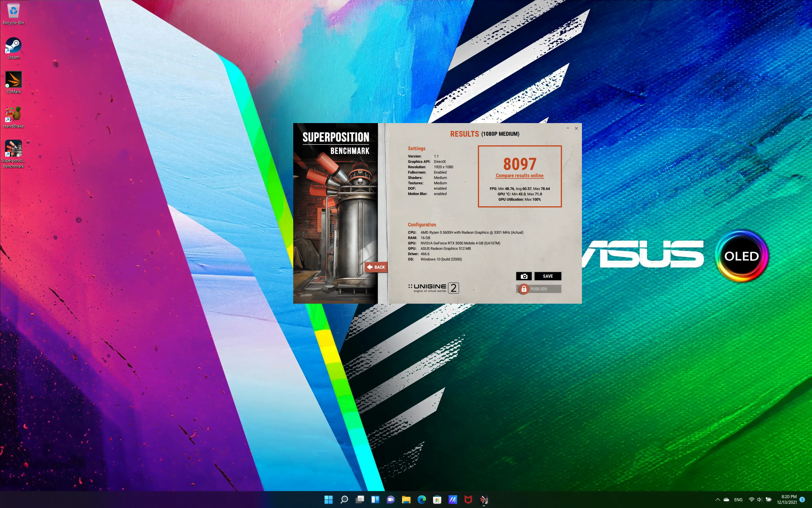Click the locked PUBLISH button
Viewport: 812px width, 508px height.
coord(539,289)
